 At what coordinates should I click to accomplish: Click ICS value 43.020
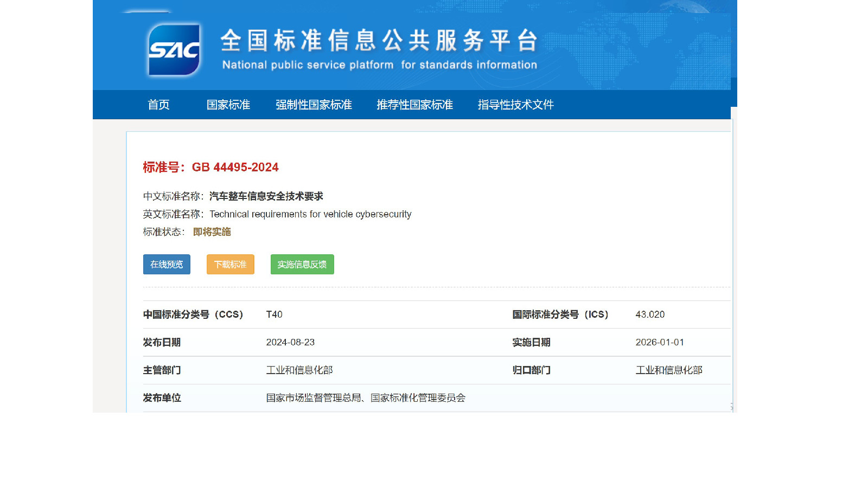point(650,314)
